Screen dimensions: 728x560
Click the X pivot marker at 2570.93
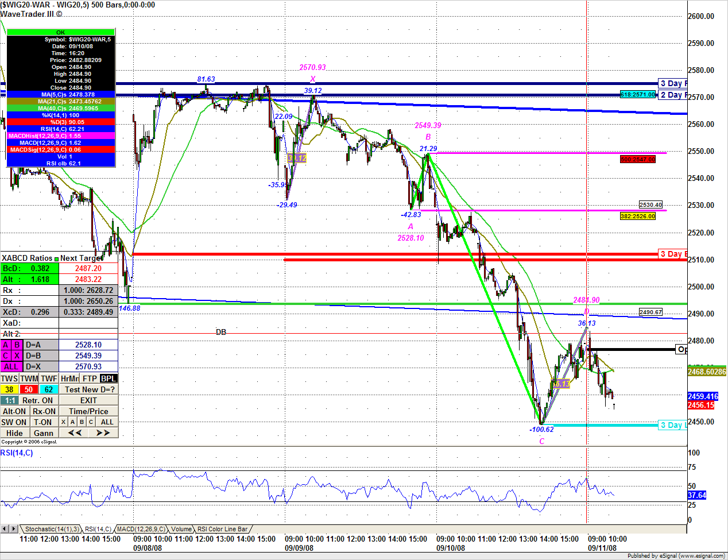tap(312, 79)
